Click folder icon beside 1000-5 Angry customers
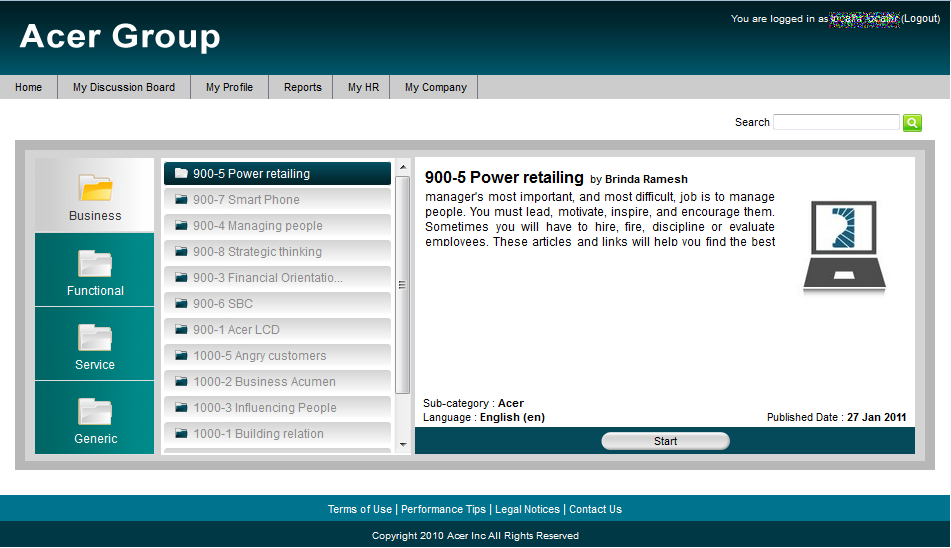Viewport: 951px width, 548px height. [x=181, y=356]
